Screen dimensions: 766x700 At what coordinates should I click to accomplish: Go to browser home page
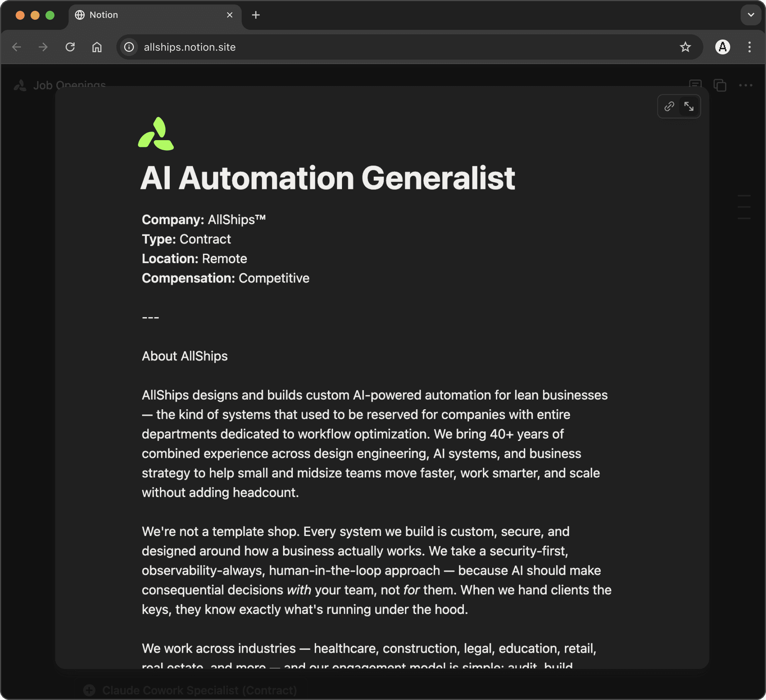(97, 47)
